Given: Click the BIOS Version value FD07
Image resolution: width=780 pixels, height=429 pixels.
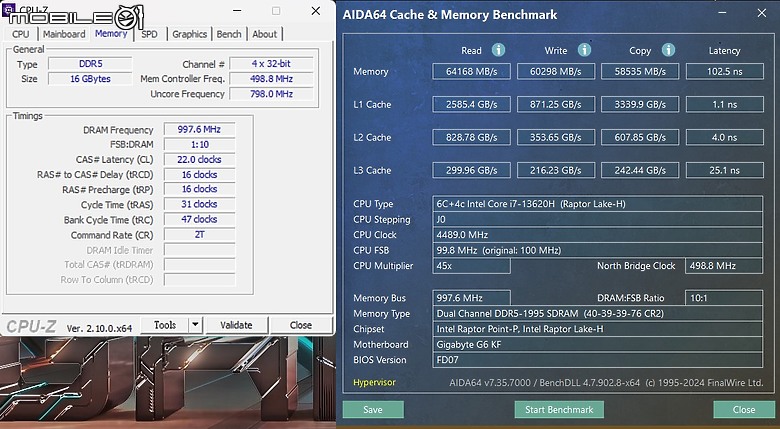Looking at the screenshot, I should (597, 360).
